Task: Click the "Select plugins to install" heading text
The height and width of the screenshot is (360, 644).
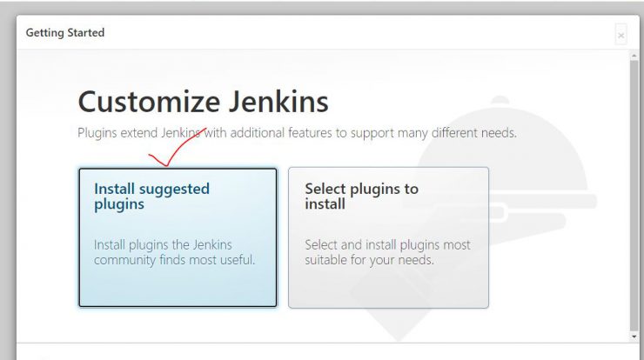Action: point(361,197)
